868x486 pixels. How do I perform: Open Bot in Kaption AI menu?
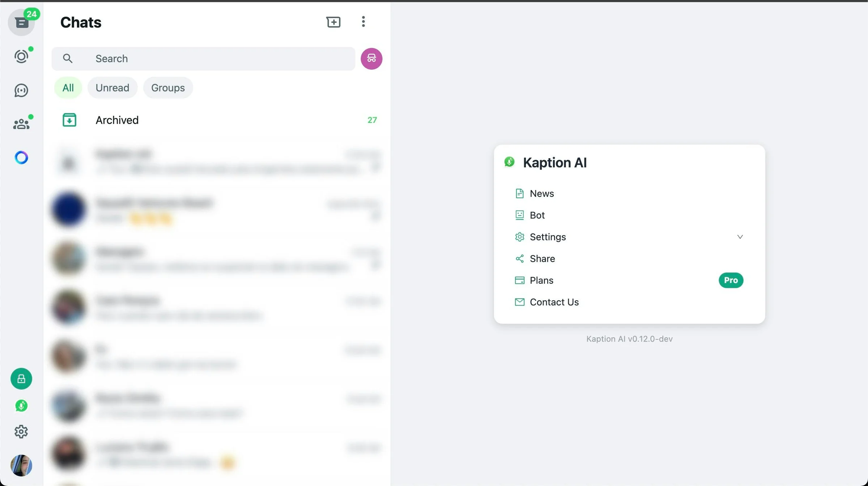point(629,215)
